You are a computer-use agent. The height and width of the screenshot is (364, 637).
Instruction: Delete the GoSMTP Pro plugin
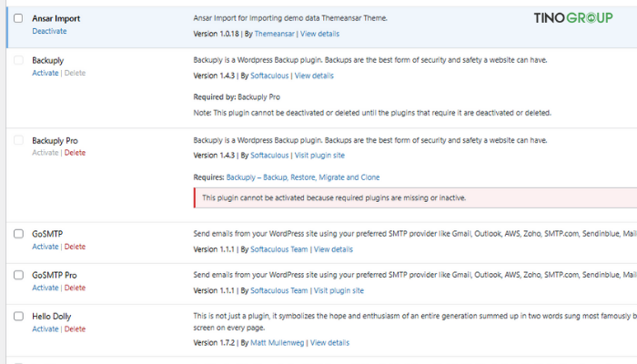(x=75, y=288)
